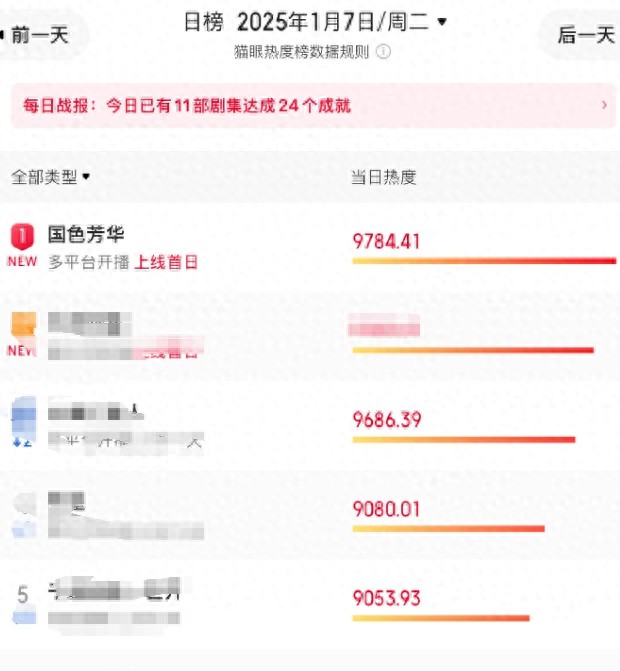Screen dimensions: 620x671
Task: Click the orange rank 2 badge
Action: pos(22,324)
